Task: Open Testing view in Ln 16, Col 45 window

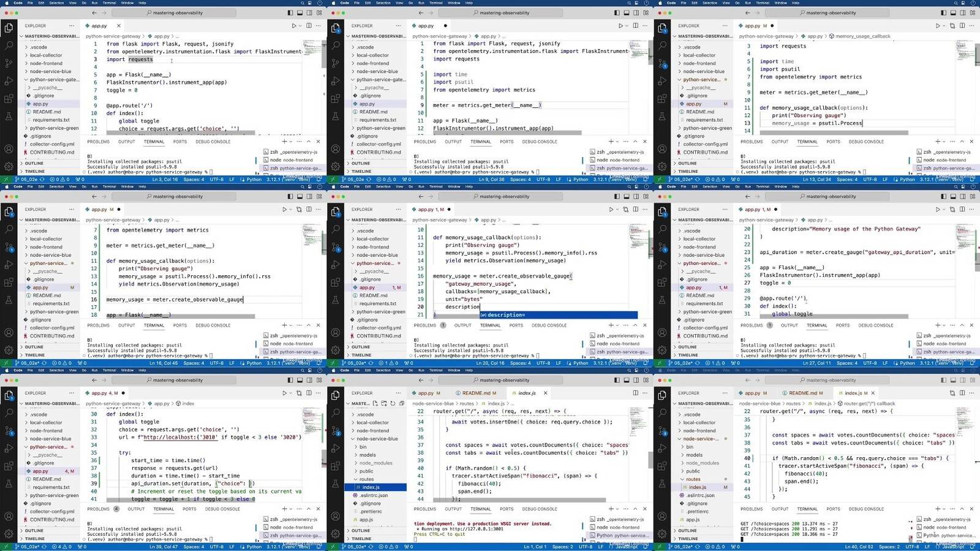Action: pos(9,300)
